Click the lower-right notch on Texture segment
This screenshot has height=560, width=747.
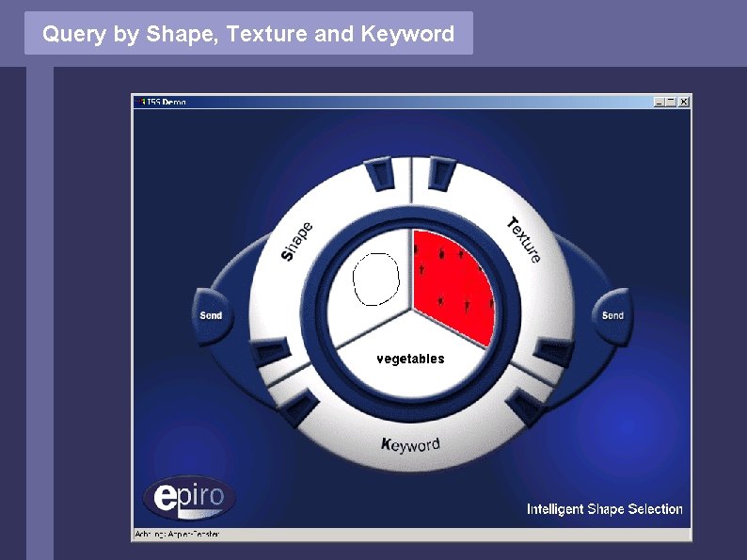553,352
